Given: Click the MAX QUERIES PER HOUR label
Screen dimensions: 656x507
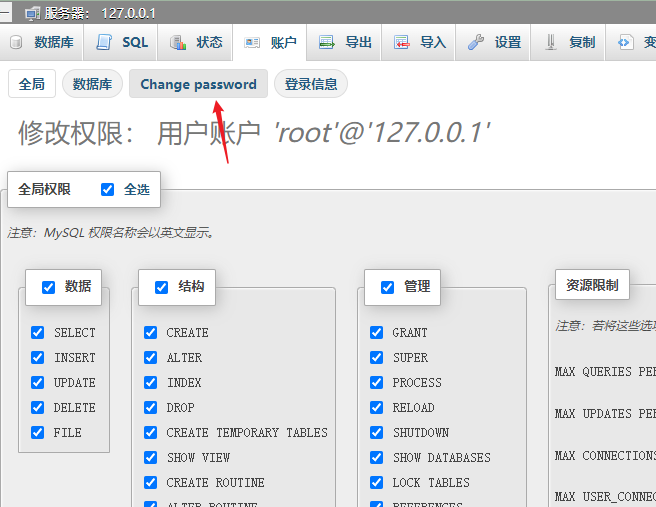Looking at the screenshot, I should 605,371.
